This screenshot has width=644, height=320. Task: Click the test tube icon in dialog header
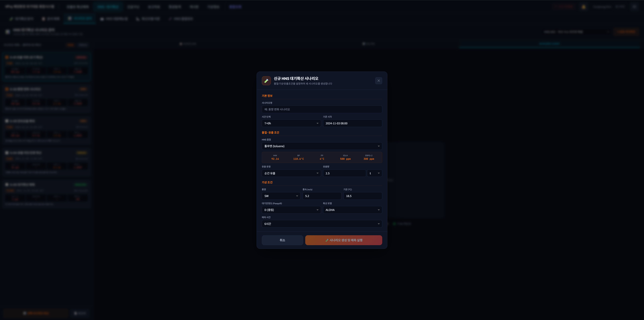click(x=266, y=81)
